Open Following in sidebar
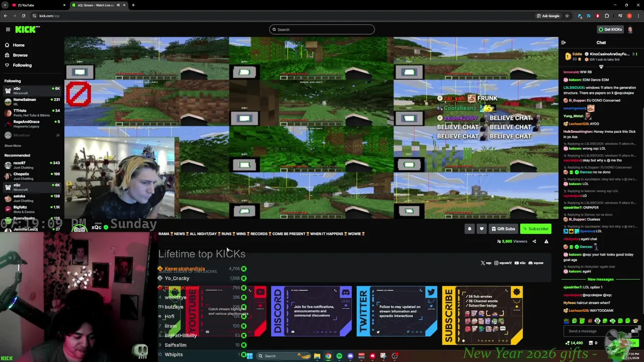 [22, 65]
